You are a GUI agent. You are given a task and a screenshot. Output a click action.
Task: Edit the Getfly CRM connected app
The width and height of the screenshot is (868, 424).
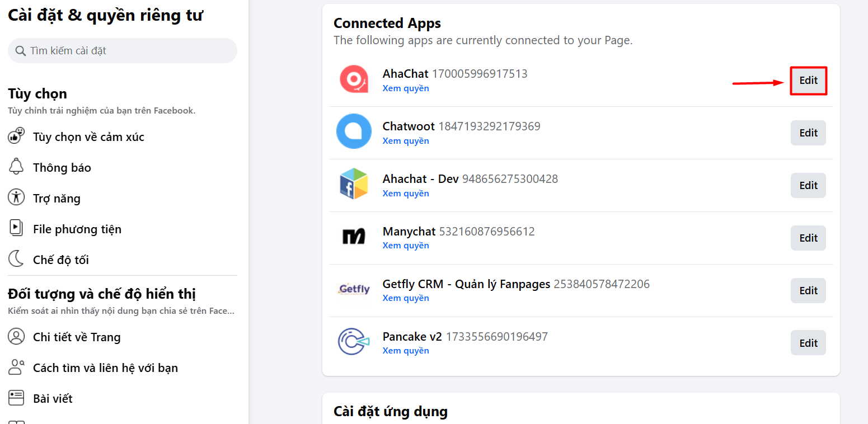click(808, 290)
